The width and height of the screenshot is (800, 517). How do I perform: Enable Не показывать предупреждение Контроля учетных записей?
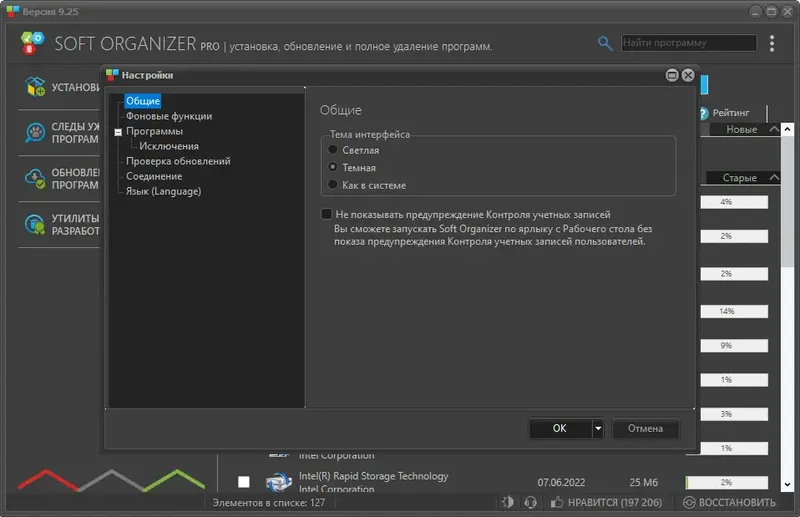point(326,214)
